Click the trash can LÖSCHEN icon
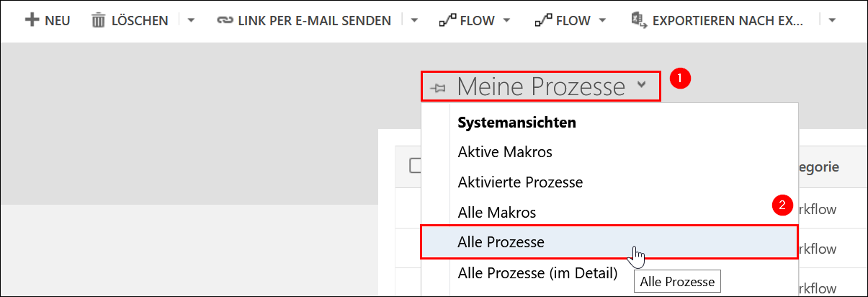Screen dimensions: 868x297 (98, 20)
